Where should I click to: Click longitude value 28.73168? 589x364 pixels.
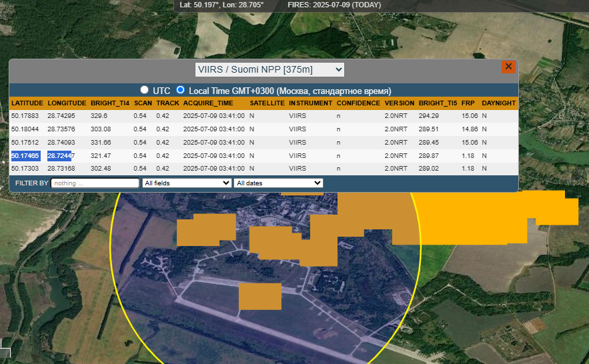click(61, 169)
